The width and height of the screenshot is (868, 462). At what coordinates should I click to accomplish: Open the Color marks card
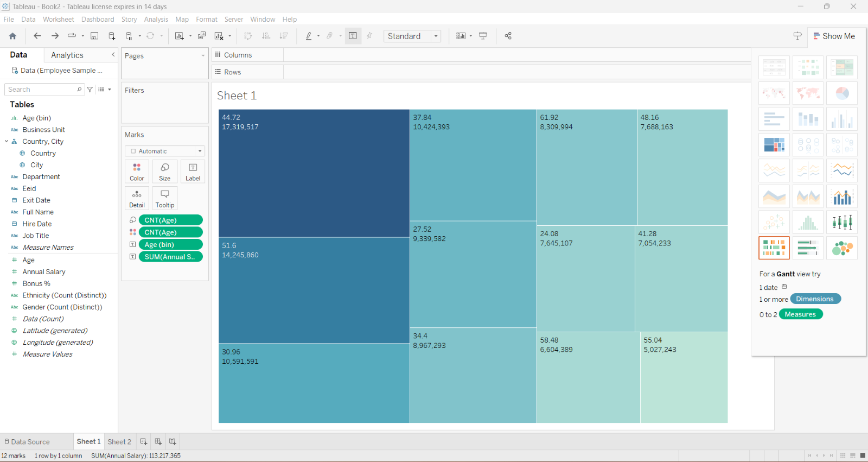pyautogui.click(x=137, y=172)
